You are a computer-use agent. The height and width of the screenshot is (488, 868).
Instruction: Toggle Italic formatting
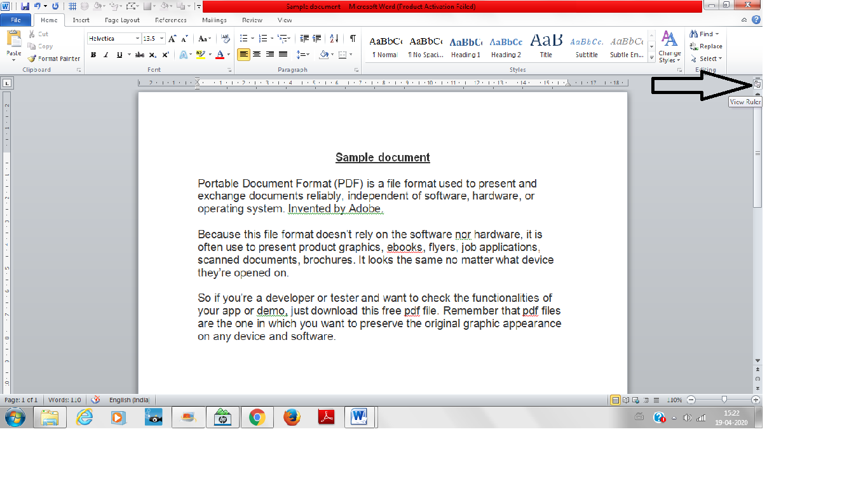106,55
